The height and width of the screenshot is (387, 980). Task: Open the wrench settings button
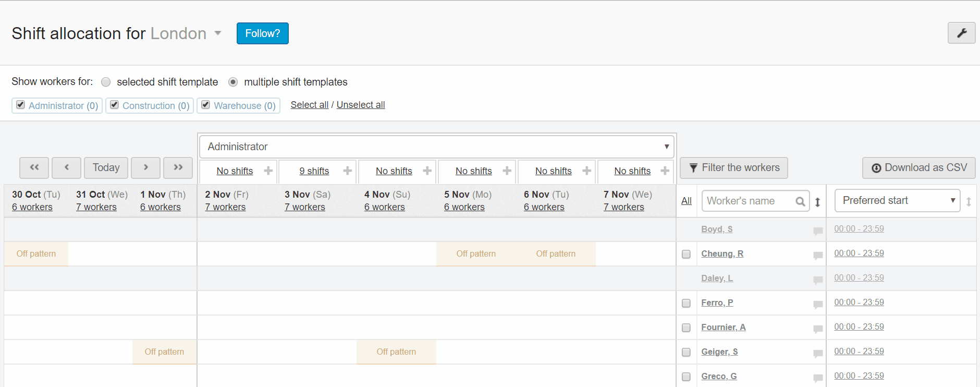pyautogui.click(x=961, y=33)
